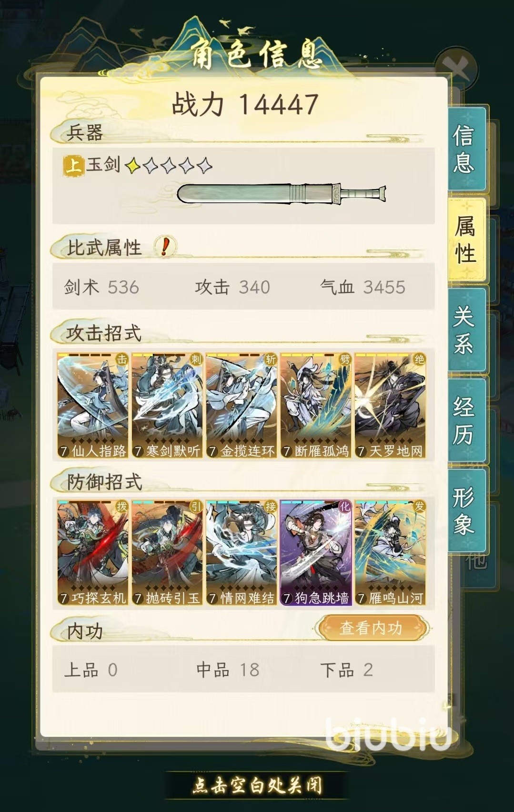View the 断雁孤鸿 skill card

316,406
